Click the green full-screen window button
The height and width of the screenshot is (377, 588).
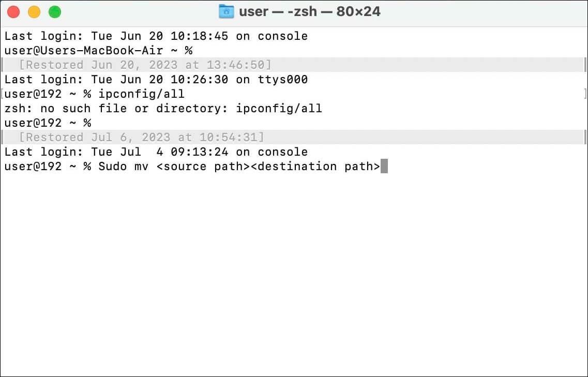54,12
